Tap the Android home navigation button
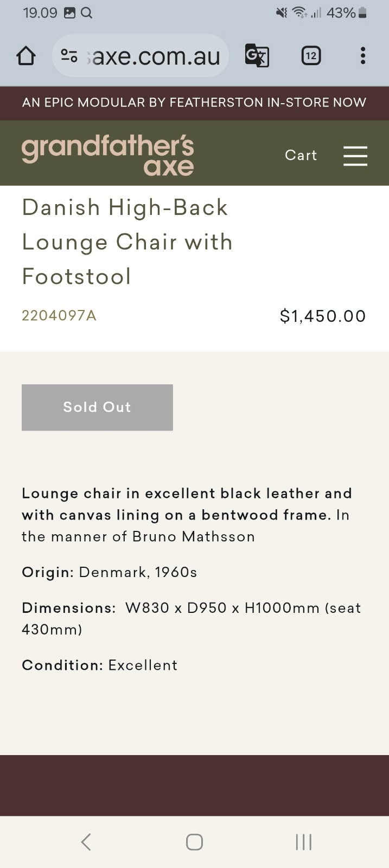Screen dimensions: 389x868 point(194,842)
